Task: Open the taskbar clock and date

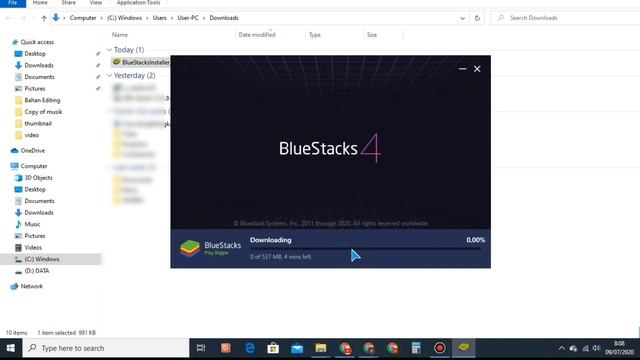Action: pyautogui.click(x=619, y=348)
